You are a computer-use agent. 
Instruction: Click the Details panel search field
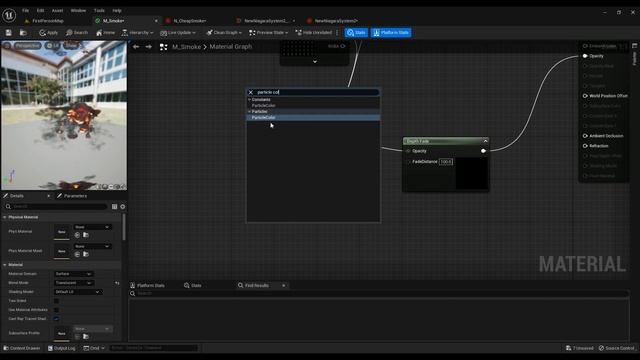(x=56, y=207)
